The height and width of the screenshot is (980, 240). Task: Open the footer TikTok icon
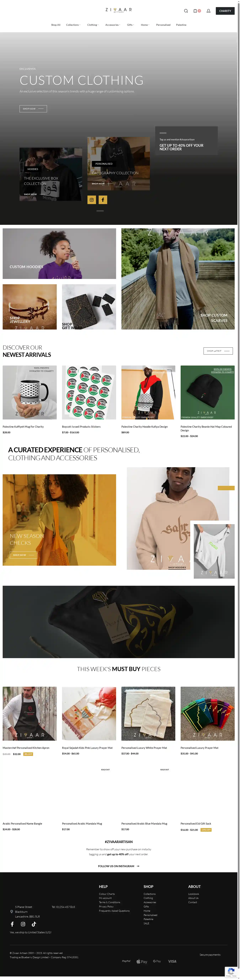coord(34,924)
